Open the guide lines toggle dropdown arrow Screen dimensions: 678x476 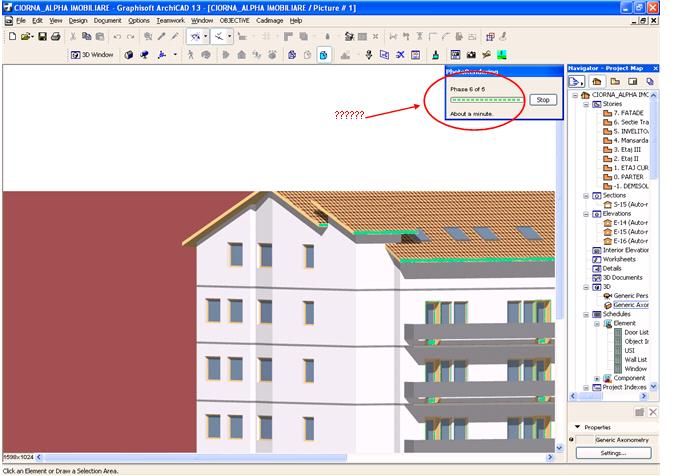[x=205, y=37]
